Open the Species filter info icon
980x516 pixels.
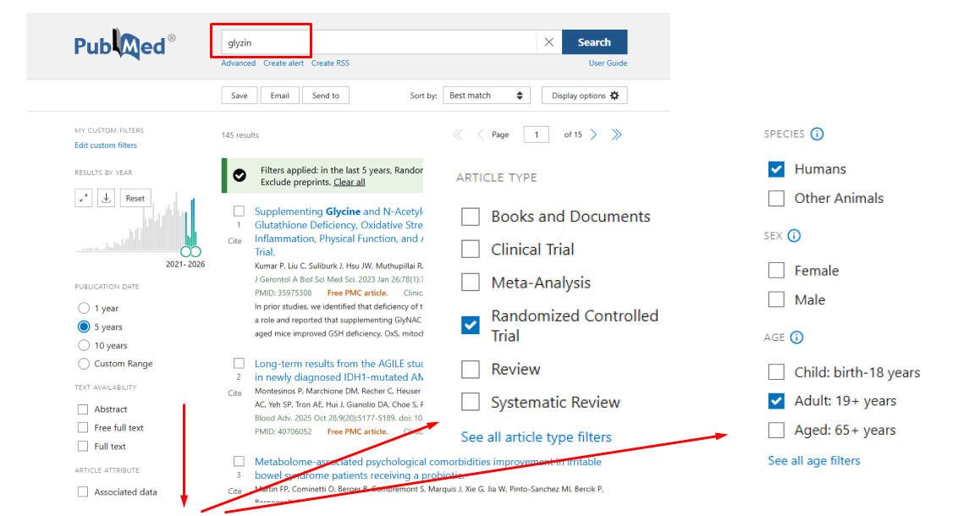817,134
